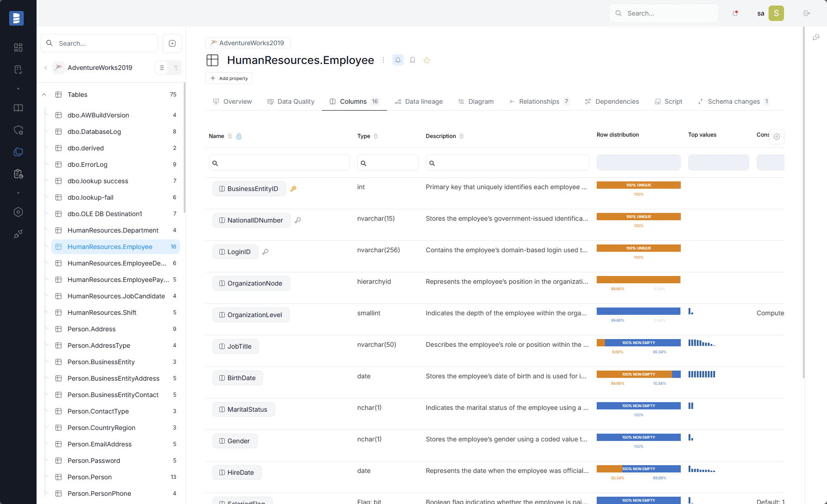Toggle the bell subscription for this table
This screenshot has width=827, height=504.
point(398,60)
